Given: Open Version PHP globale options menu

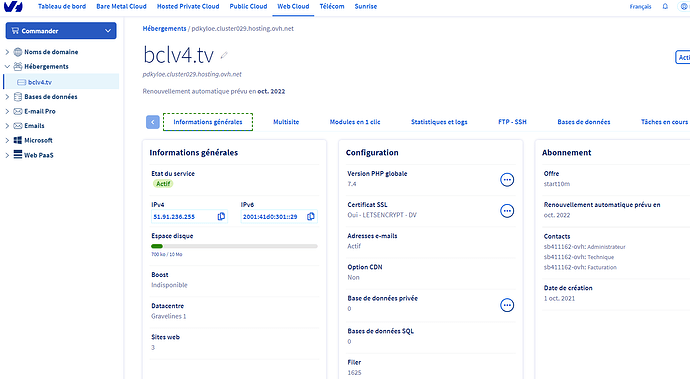Looking at the screenshot, I should [x=507, y=180].
